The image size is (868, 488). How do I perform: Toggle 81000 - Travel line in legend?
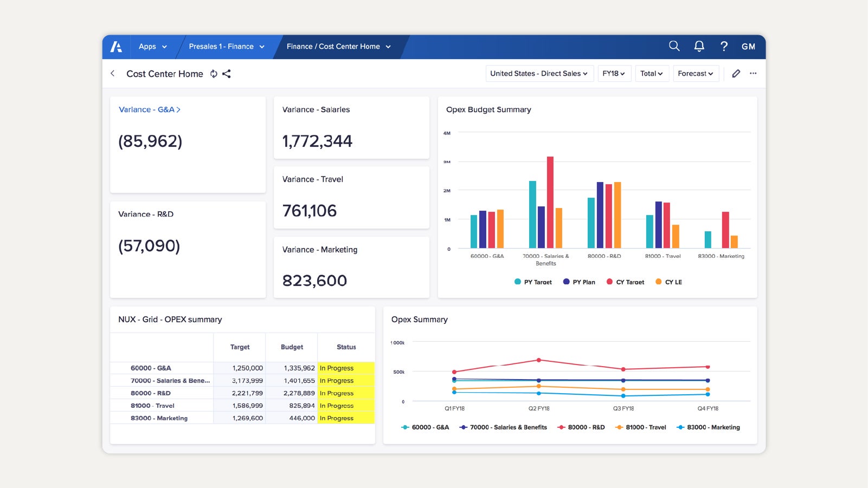tap(640, 427)
